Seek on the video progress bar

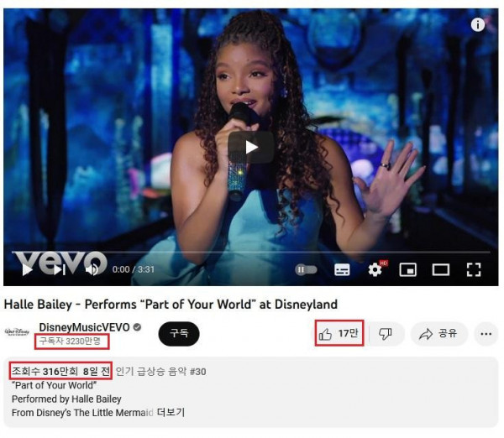tap(250, 253)
